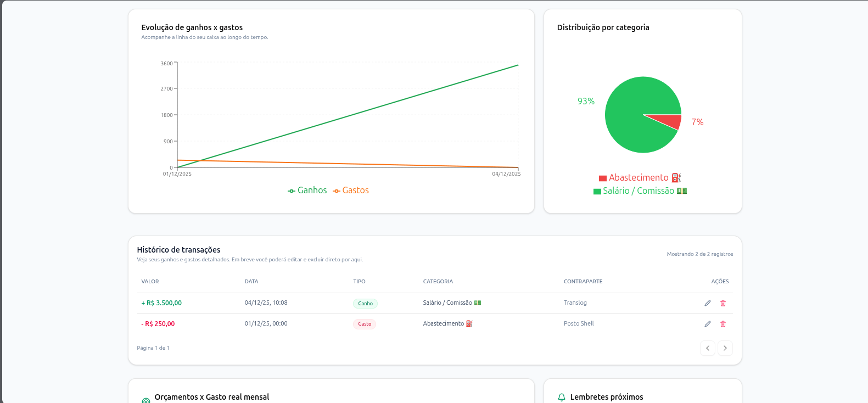868x403 pixels.
Task: Click the bell icon beside Lembretes próximos
Action: tap(562, 397)
